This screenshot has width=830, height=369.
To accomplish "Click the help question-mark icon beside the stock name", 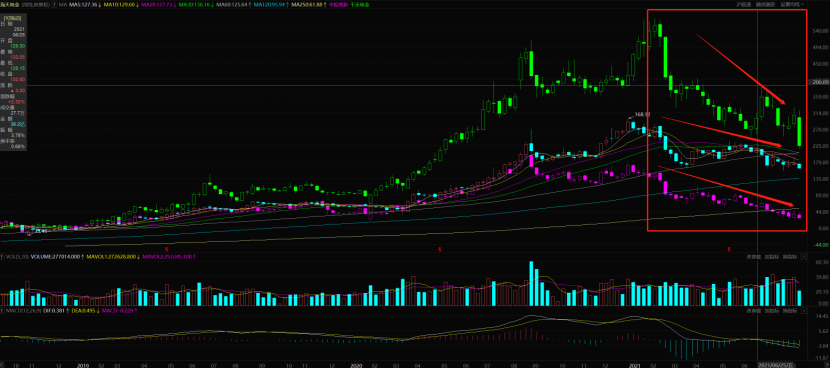I will point(54,4).
